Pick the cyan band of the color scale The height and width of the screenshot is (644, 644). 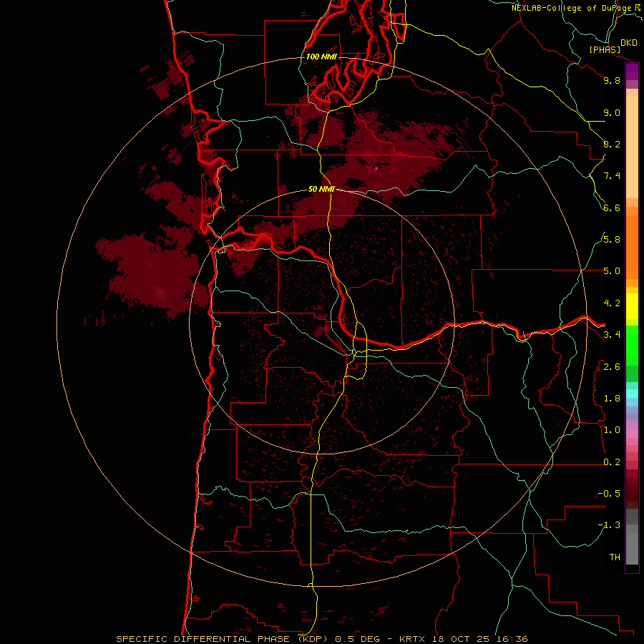[x=632, y=394]
